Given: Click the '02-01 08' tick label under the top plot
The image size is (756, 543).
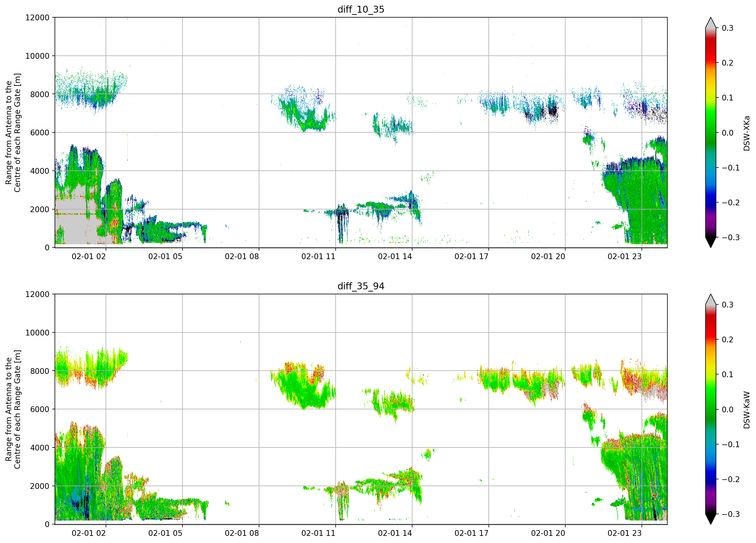Looking at the screenshot, I should coord(242,256).
